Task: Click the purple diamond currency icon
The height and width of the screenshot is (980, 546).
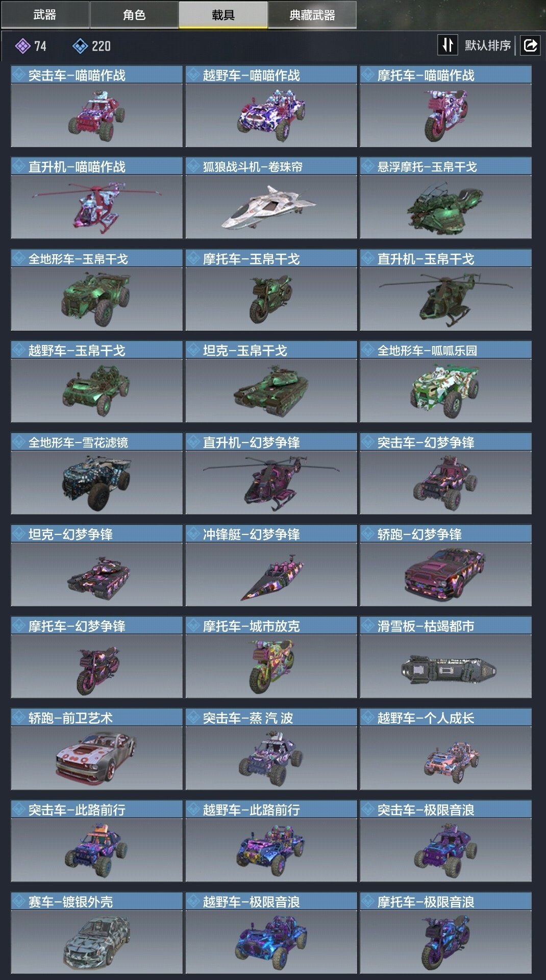Action: [x=22, y=46]
